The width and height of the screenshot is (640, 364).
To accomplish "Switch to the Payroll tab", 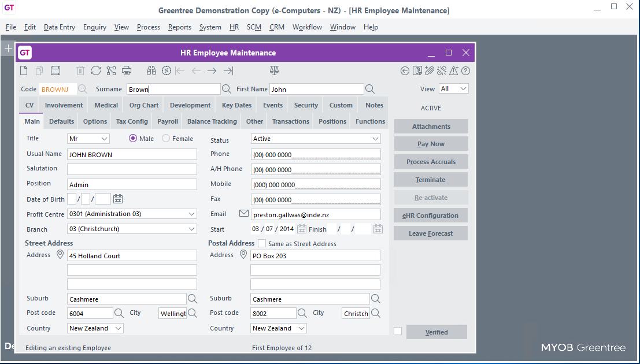I will (x=168, y=121).
